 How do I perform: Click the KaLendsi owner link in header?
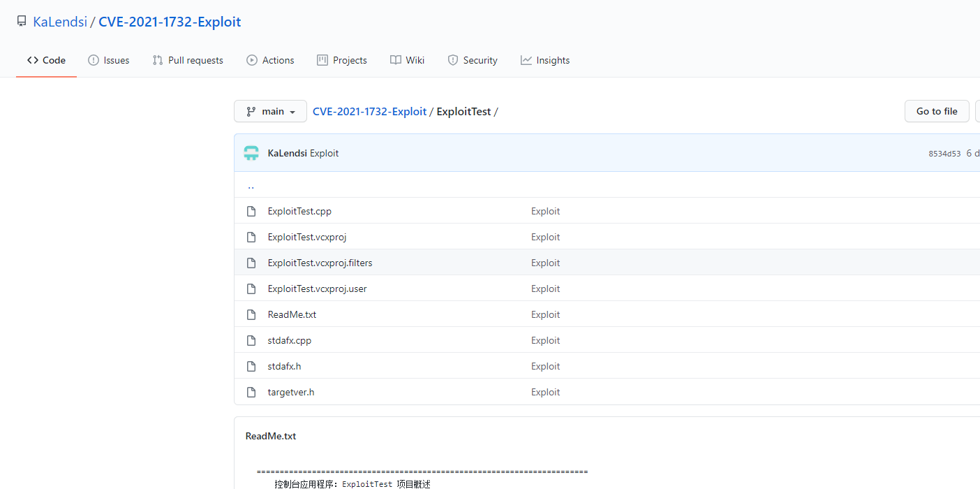click(x=60, y=22)
